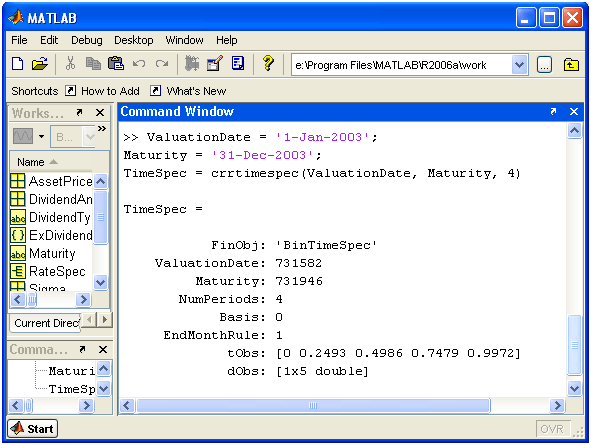The height and width of the screenshot is (445, 591).
Task: Open the Desktop menu
Action: coord(134,40)
